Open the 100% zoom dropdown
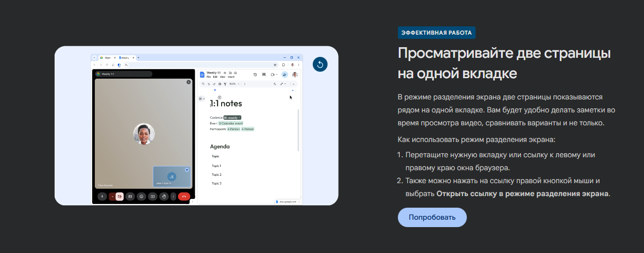The height and width of the screenshot is (253, 644). click(x=234, y=84)
